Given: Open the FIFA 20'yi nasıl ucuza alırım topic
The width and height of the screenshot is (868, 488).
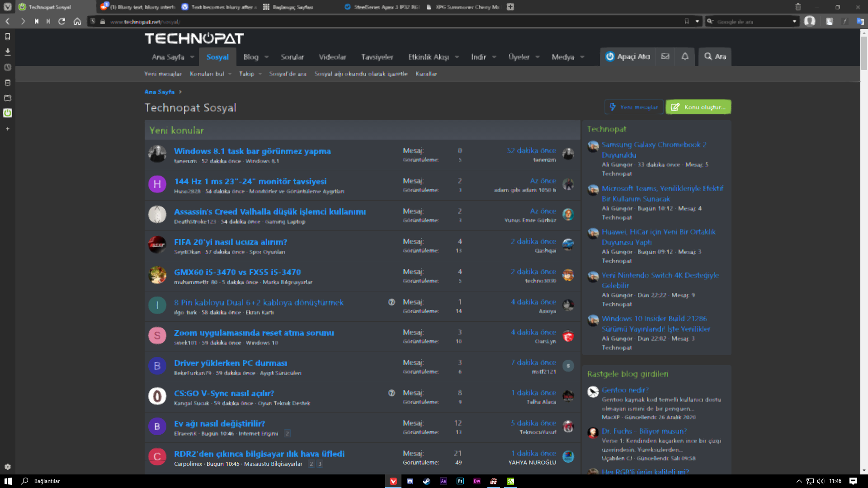Looking at the screenshot, I should pyautogui.click(x=231, y=242).
